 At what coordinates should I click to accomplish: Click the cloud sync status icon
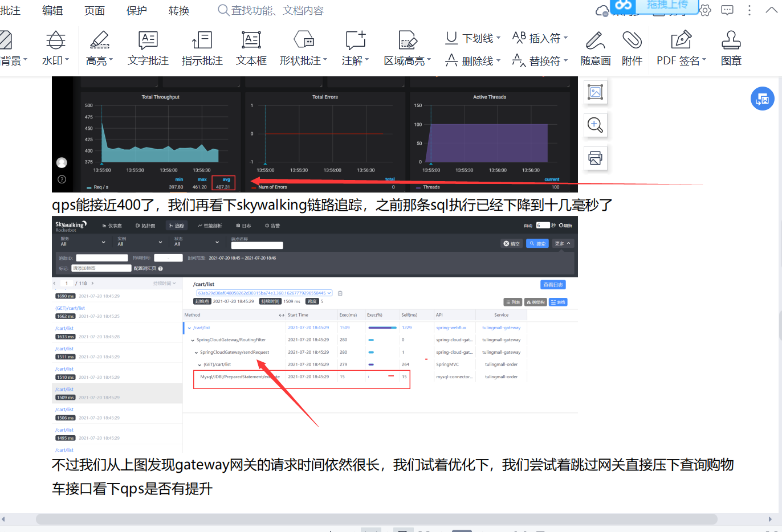[x=602, y=10]
